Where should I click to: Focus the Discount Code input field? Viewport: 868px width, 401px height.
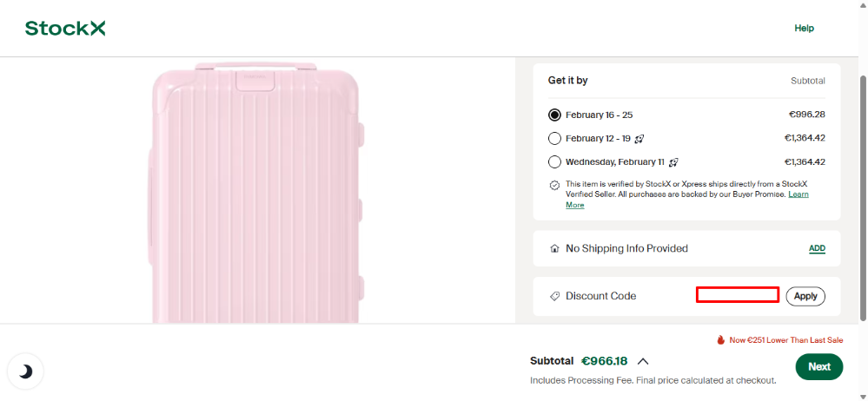[x=737, y=296]
